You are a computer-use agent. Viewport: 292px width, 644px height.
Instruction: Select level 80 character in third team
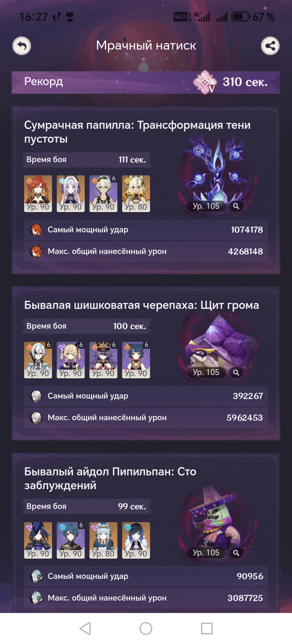click(103, 540)
